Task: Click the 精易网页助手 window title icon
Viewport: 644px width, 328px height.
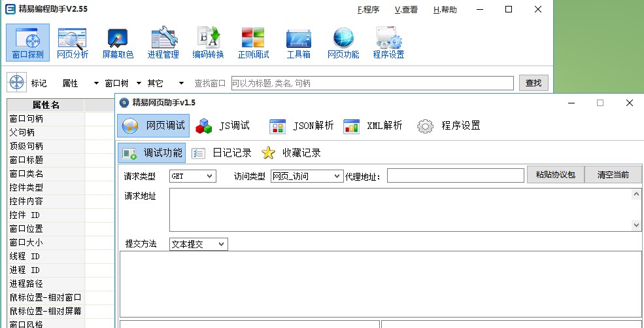Action: pyautogui.click(x=124, y=102)
